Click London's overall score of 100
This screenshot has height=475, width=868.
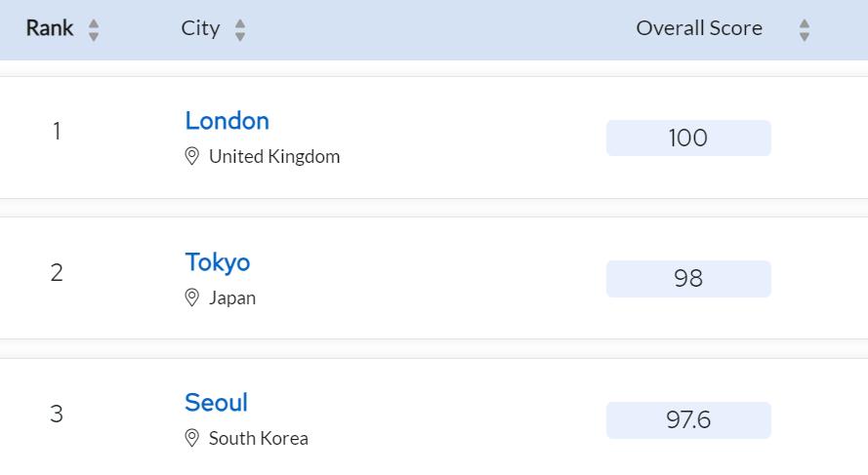pos(688,138)
